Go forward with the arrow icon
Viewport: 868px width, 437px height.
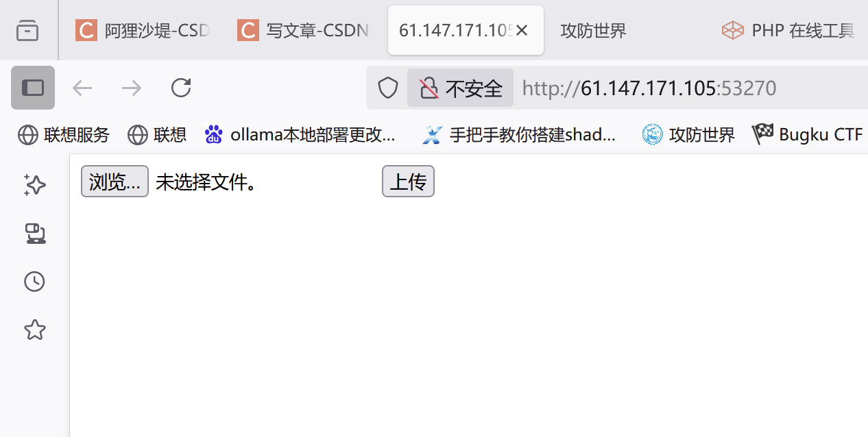coord(131,88)
